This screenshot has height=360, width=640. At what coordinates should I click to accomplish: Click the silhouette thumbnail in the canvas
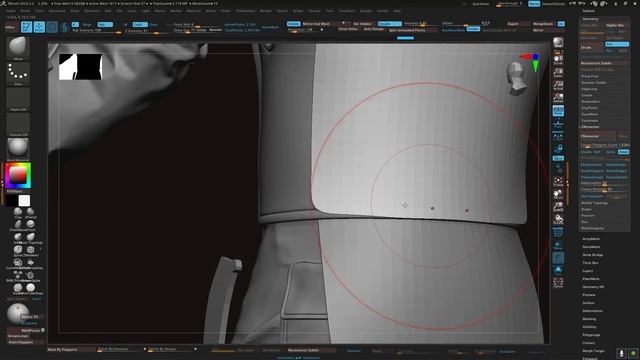(x=80, y=67)
